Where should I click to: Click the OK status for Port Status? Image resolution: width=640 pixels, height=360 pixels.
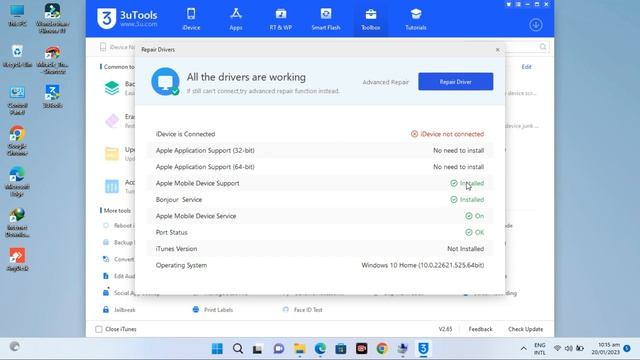point(474,232)
